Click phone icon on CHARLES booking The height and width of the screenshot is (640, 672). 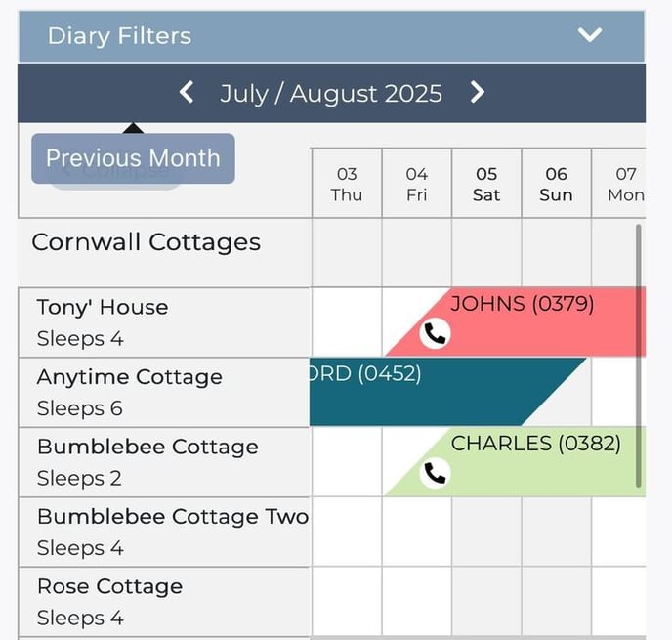[x=435, y=474]
